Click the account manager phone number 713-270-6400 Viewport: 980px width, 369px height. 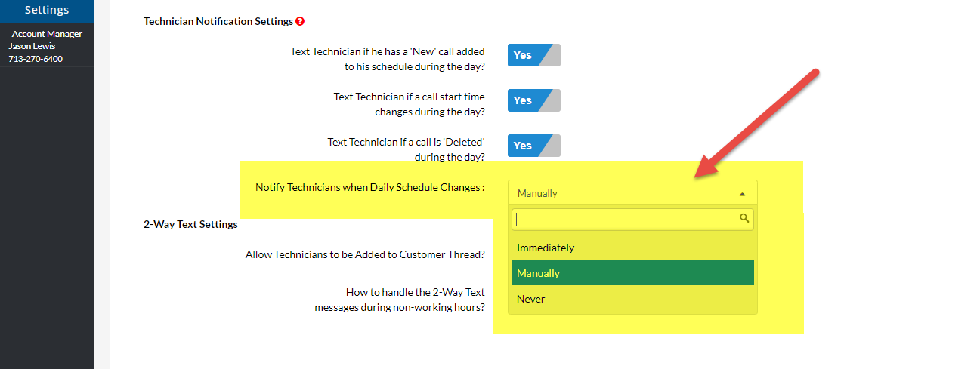click(x=36, y=59)
